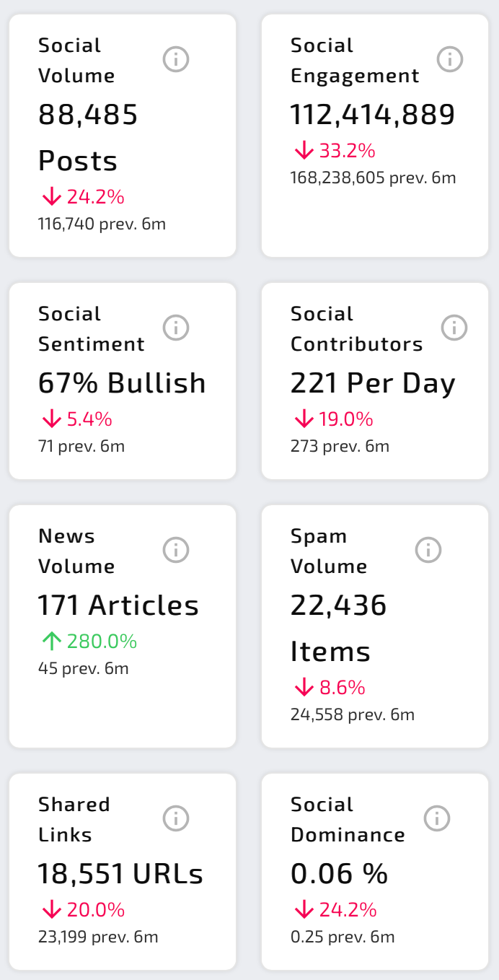Click the Social Sentiment info icon

(x=176, y=328)
